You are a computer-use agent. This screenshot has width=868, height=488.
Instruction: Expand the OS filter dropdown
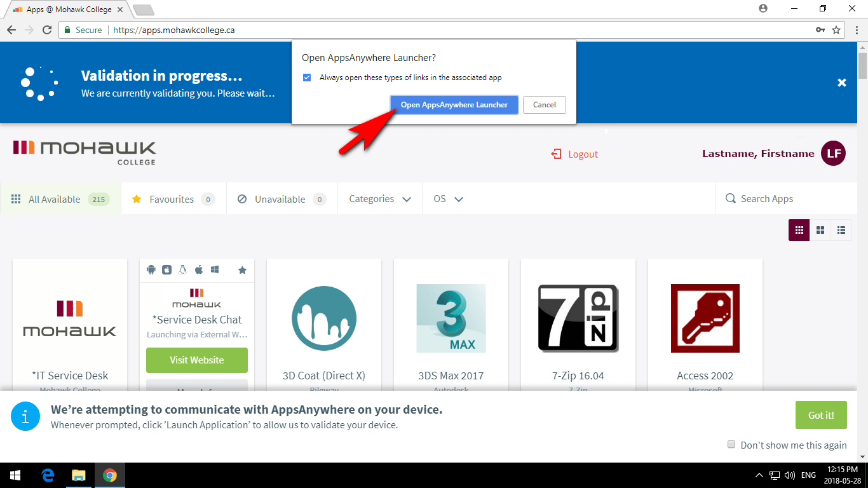tap(448, 199)
